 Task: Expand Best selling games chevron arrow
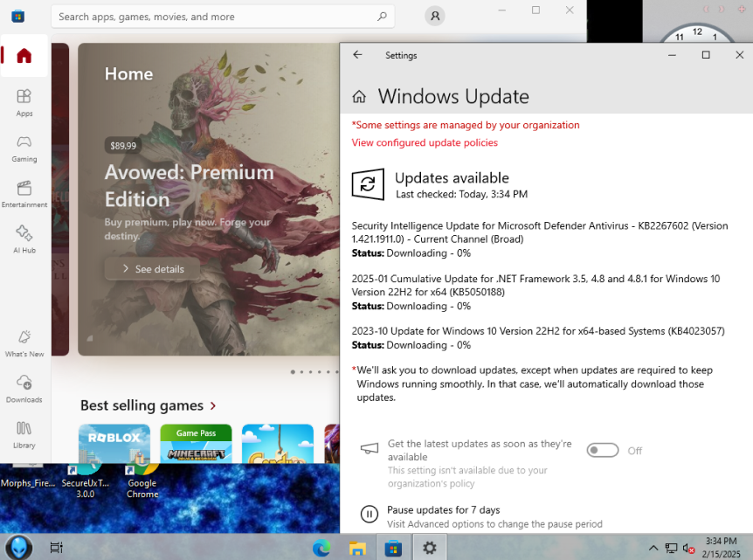[213, 406]
